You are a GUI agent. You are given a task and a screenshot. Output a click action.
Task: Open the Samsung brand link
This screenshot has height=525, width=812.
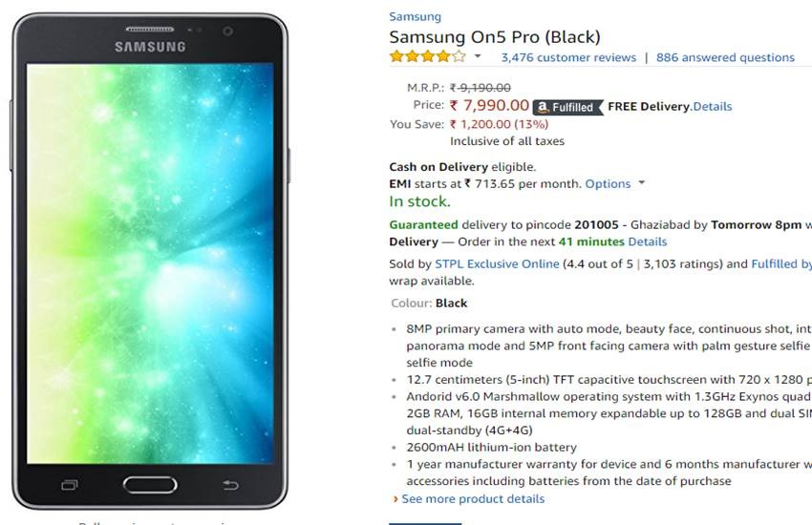pyautogui.click(x=415, y=16)
